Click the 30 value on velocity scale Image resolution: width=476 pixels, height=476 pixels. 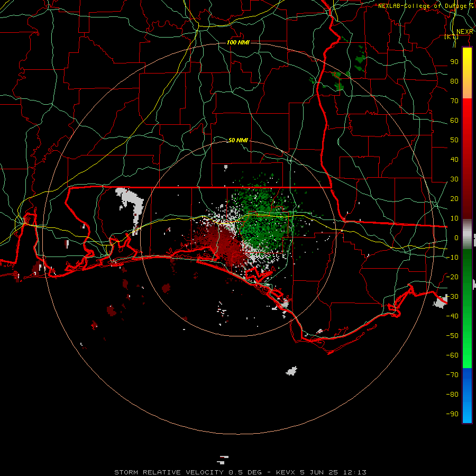(454, 179)
